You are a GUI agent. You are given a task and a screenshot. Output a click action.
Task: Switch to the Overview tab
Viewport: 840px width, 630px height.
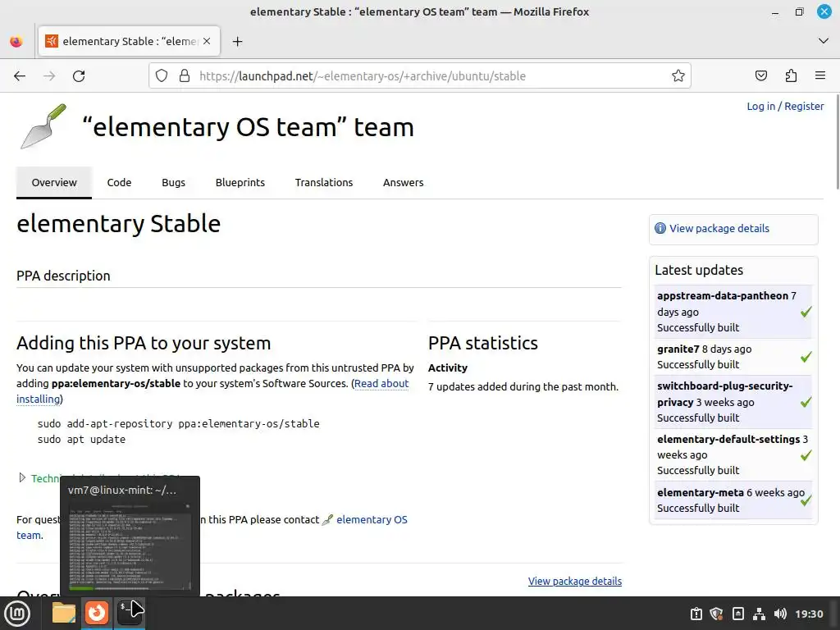click(54, 183)
